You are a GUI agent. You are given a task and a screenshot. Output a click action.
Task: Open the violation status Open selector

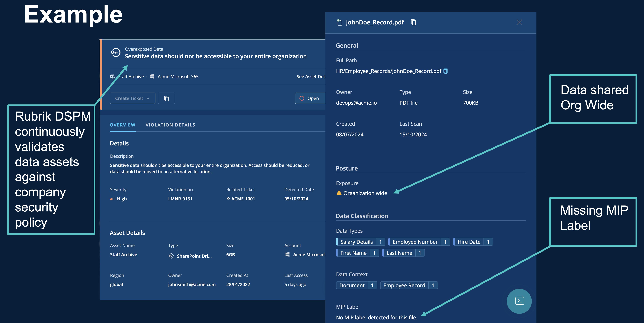point(310,98)
